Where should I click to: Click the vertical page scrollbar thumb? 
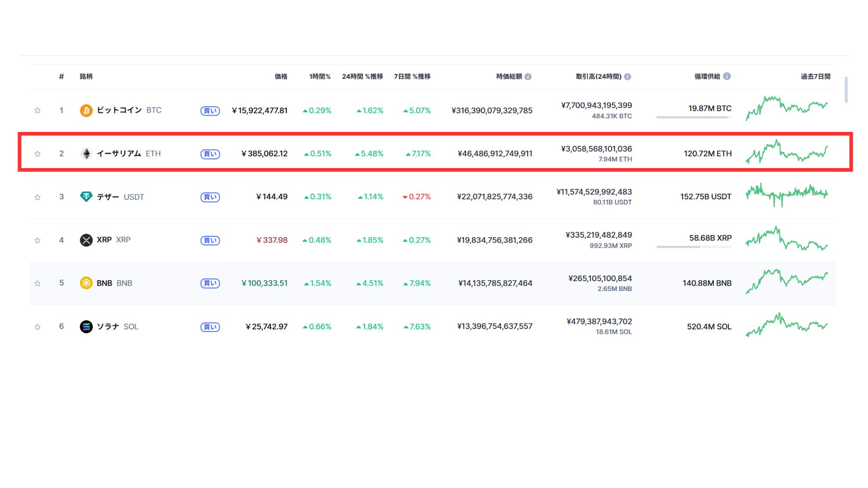846,89
